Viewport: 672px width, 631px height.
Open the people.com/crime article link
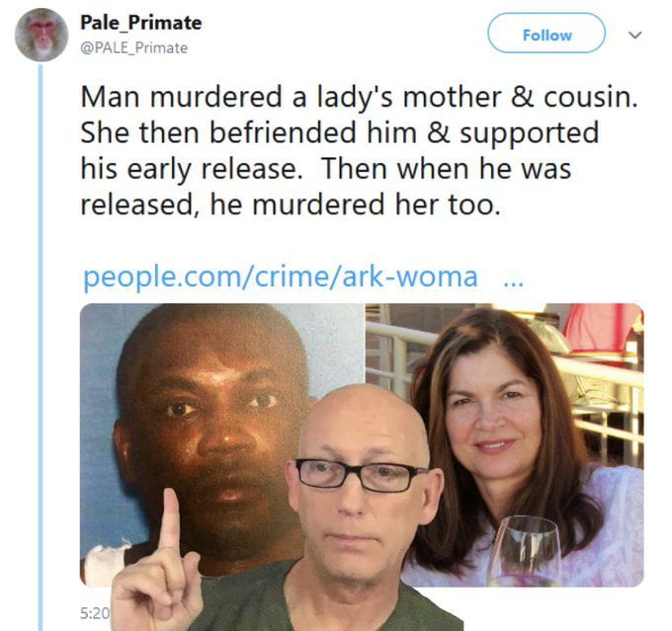point(281,277)
